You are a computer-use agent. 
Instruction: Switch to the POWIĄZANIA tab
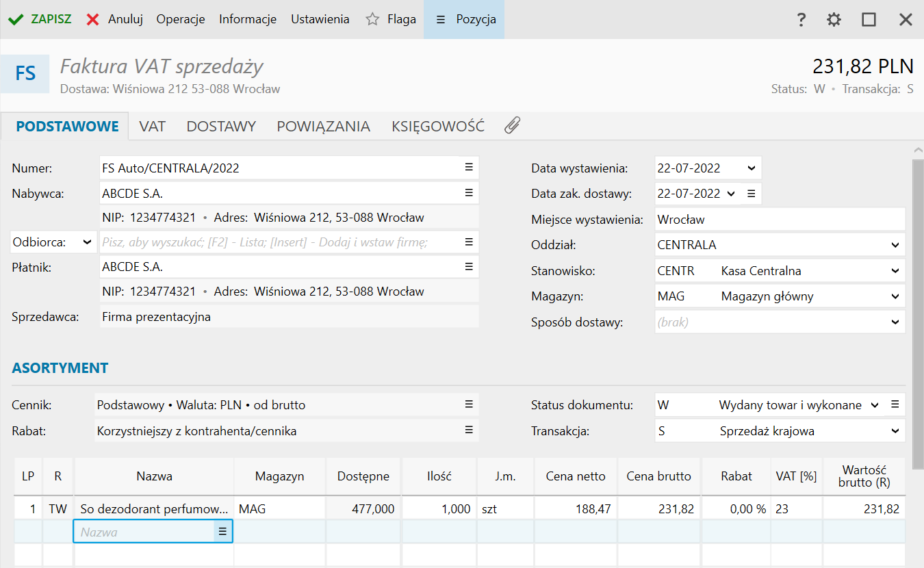pyautogui.click(x=323, y=126)
